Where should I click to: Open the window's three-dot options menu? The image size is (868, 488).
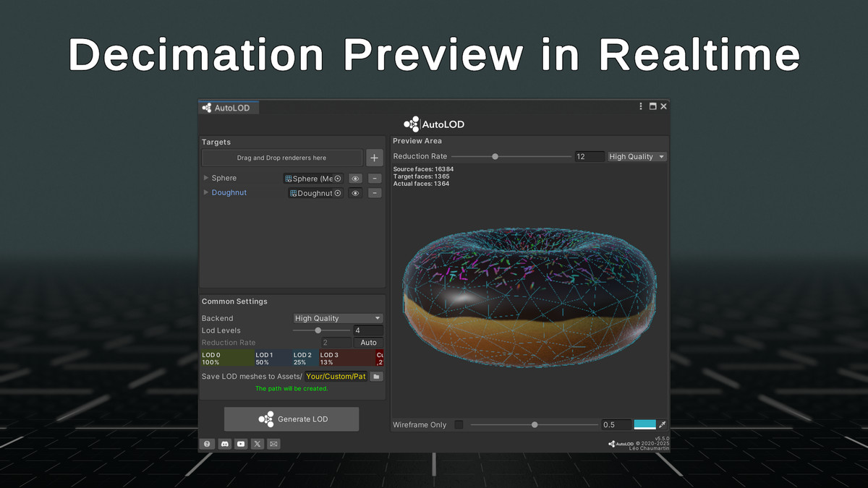641,106
